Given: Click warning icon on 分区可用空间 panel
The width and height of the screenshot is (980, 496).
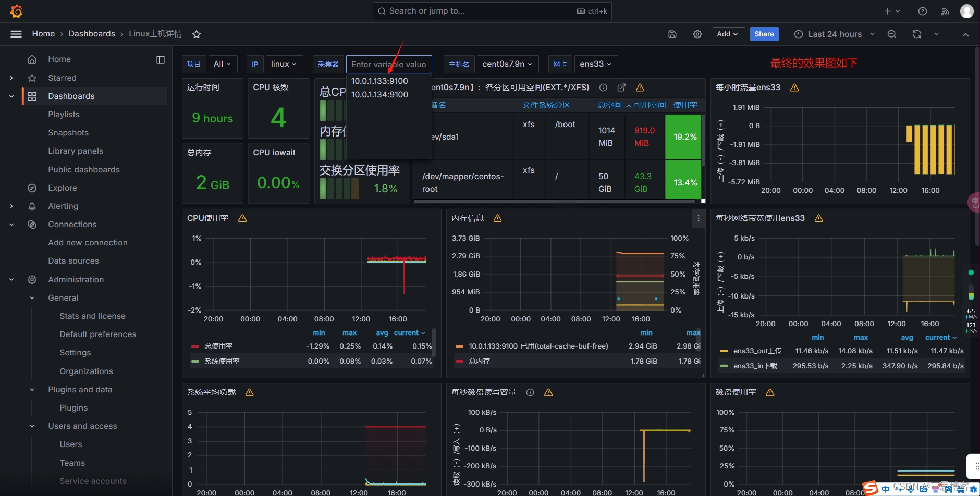Looking at the screenshot, I should [640, 88].
